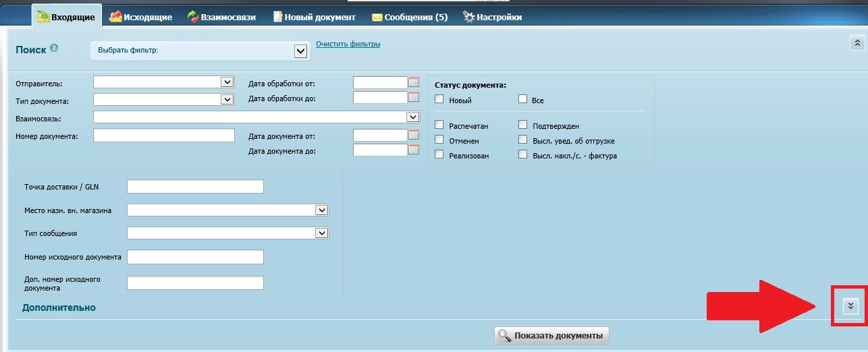Open calendar for Дата обработки от

[x=414, y=82]
